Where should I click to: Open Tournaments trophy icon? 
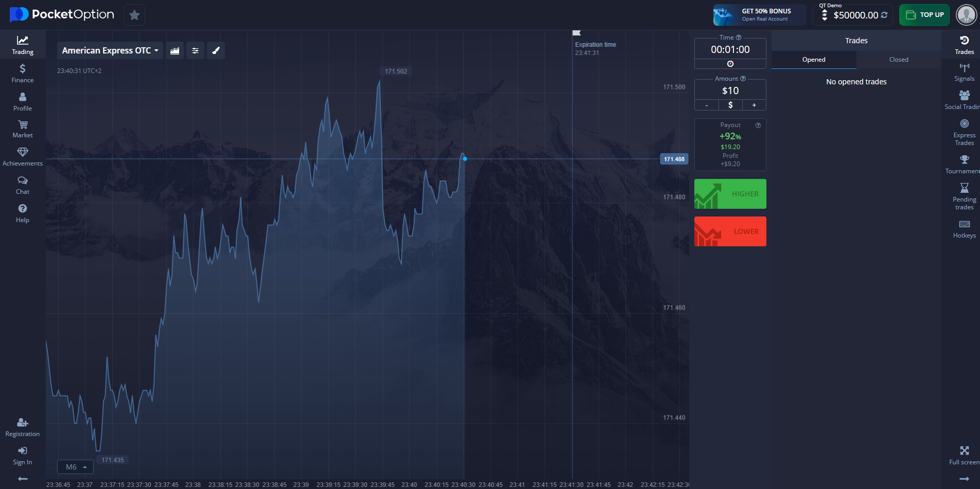click(x=965, y=160)
